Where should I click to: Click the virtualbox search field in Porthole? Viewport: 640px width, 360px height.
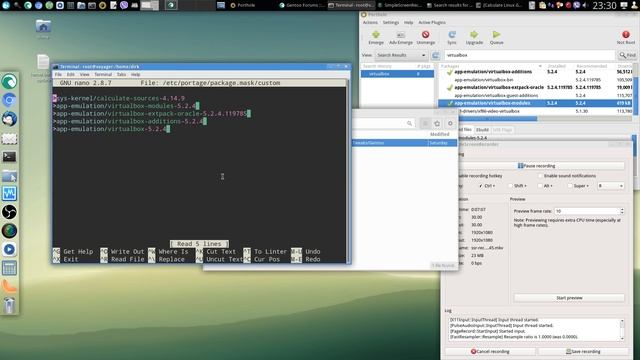point(529,55)
